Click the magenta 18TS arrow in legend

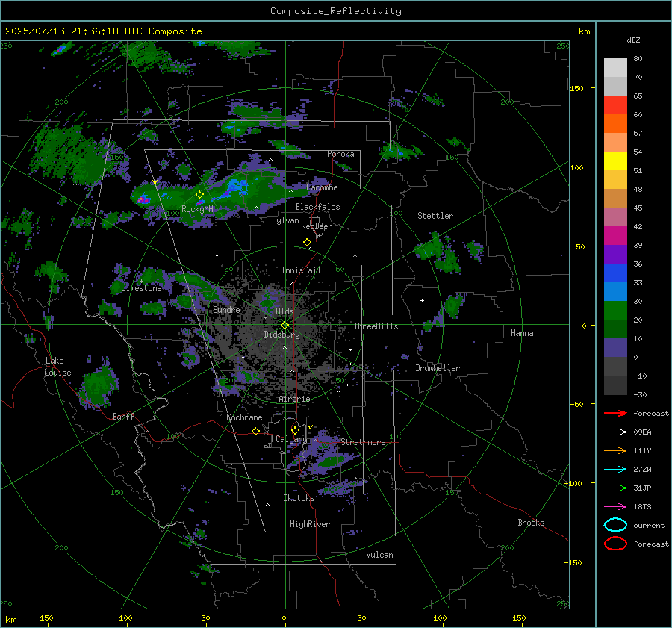coord(615,507)
